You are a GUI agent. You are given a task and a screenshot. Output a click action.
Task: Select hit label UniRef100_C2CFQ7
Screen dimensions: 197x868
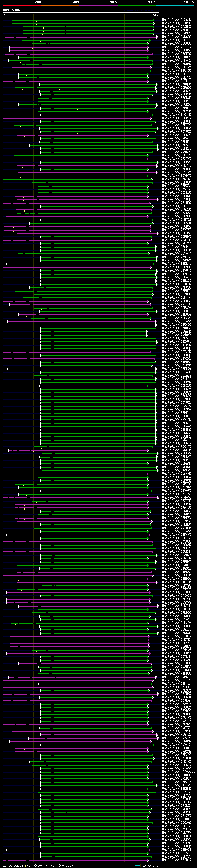coord(177,54)
